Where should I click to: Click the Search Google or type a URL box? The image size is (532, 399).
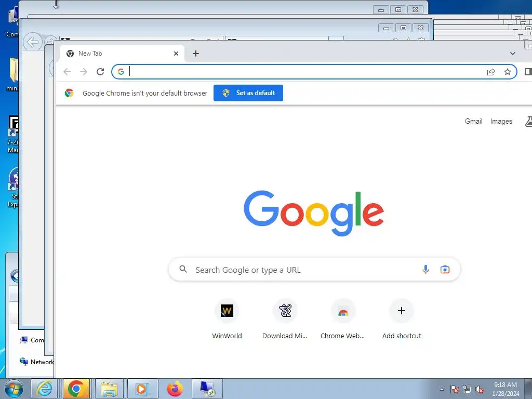coord(314,270)
